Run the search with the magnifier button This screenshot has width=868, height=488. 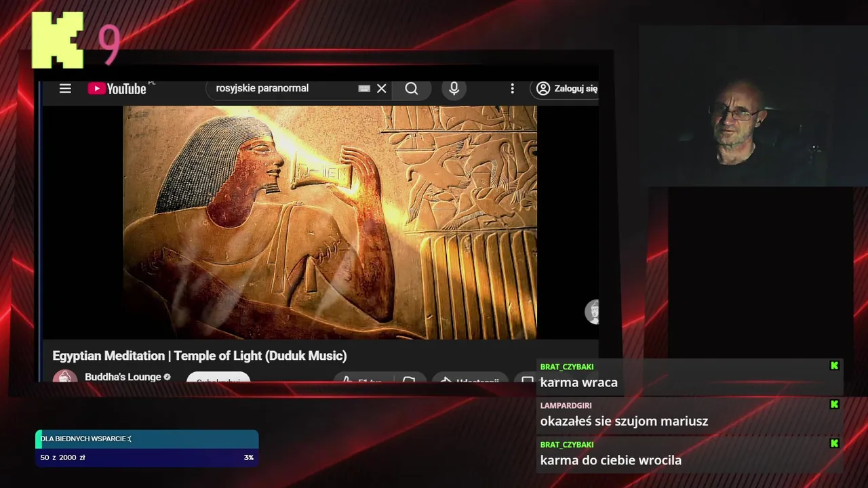point(412,88)
